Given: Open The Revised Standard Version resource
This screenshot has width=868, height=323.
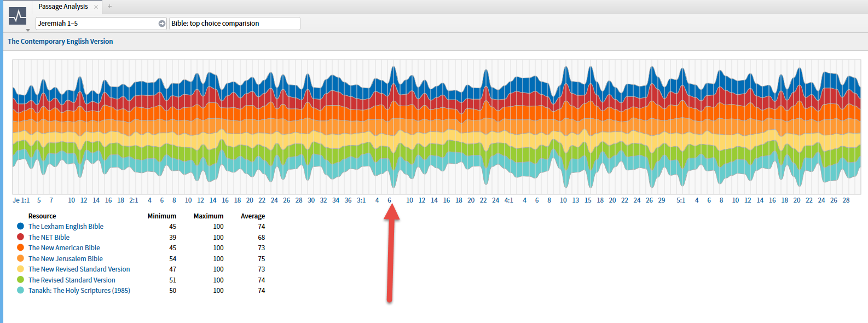Looking at the screenshot, I should (72, 280).
